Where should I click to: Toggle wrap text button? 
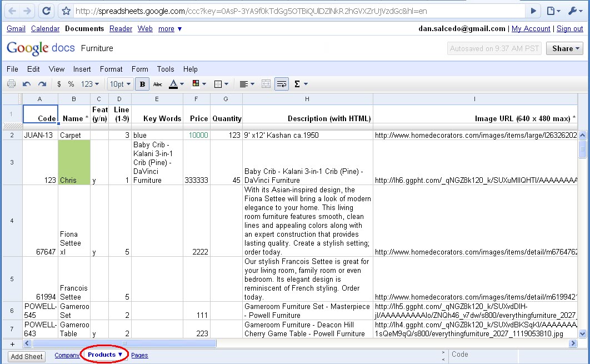[x=282, y=84]
